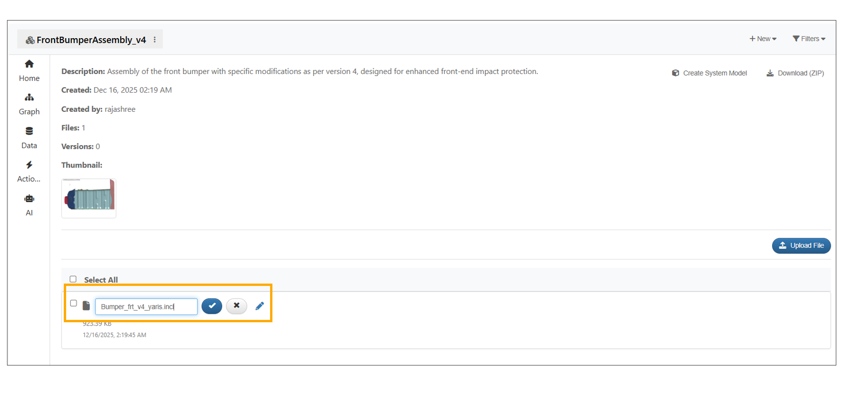
Task: Expand the New dropdown
Action: (x=763, y=39)
